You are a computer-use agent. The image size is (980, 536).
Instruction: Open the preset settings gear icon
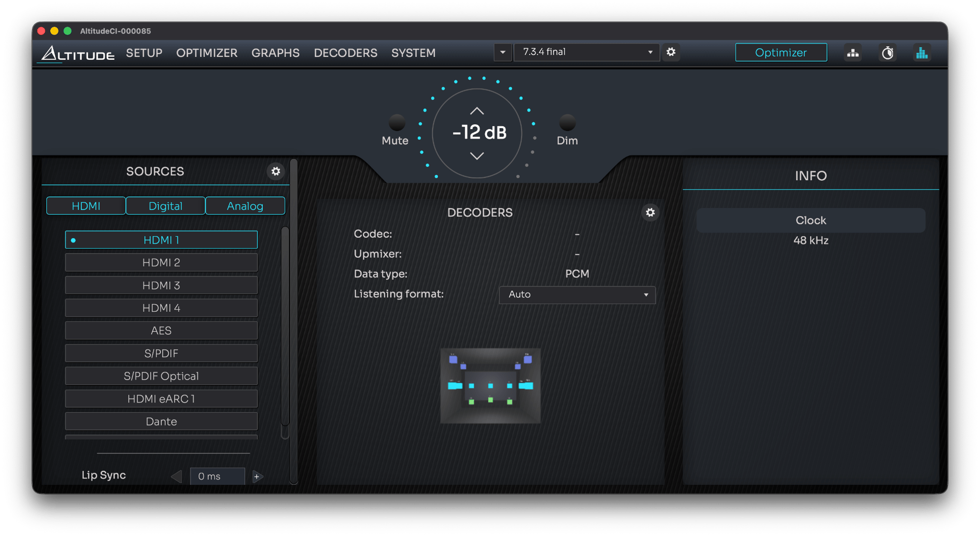tap(671, 52)
